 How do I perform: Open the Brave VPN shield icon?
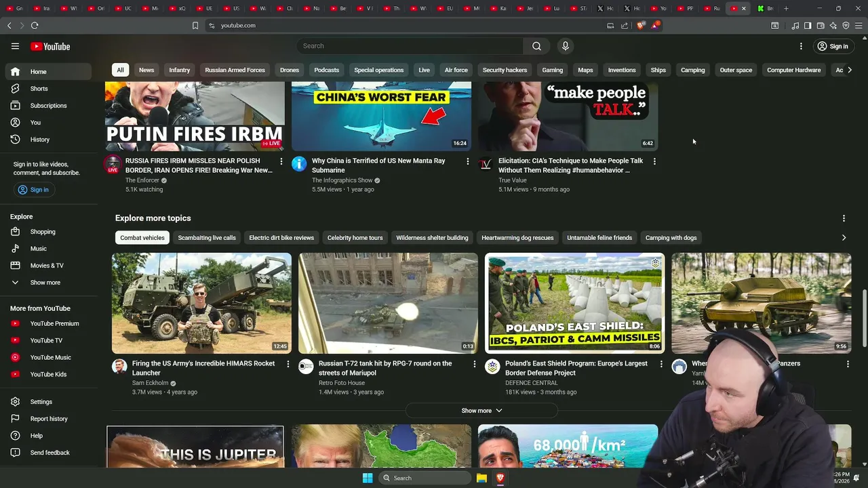[x=846, y=26]
